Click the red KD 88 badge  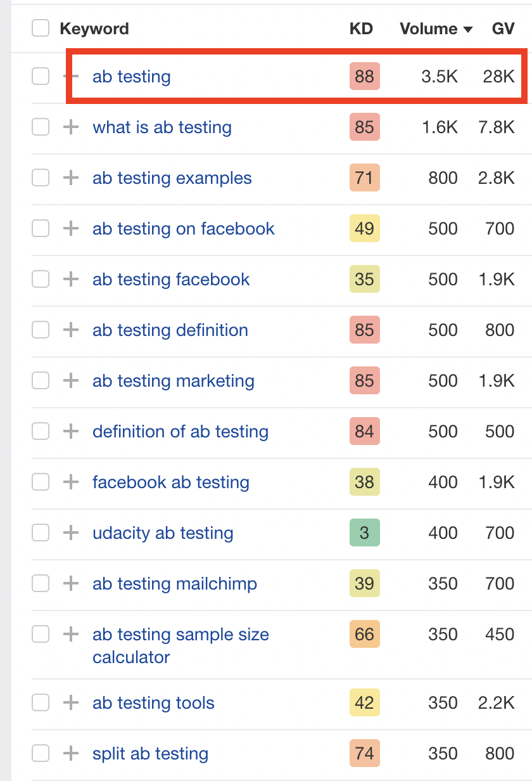click(364, 77)
